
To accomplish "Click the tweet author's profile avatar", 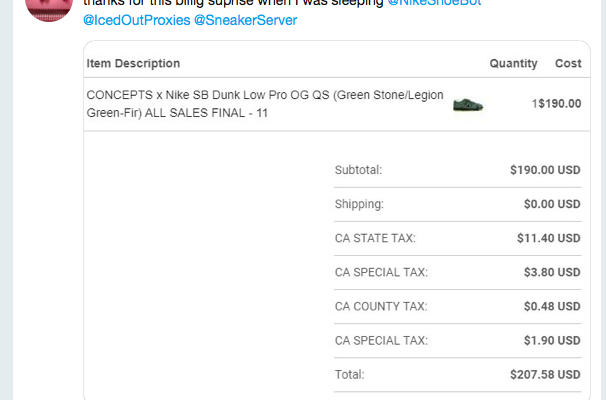I will (x=47, y=8).
